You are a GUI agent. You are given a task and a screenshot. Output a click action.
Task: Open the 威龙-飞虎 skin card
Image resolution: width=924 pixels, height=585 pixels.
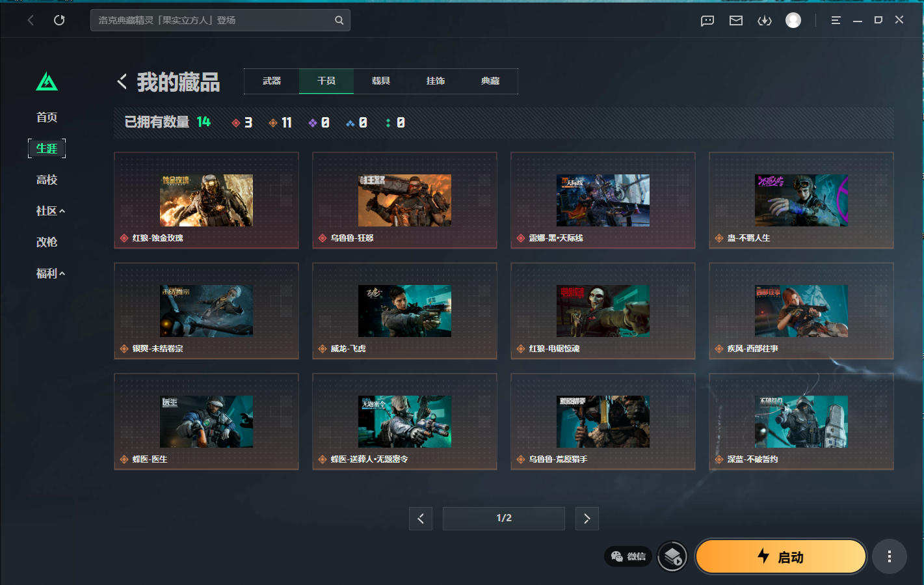(404, 311)
